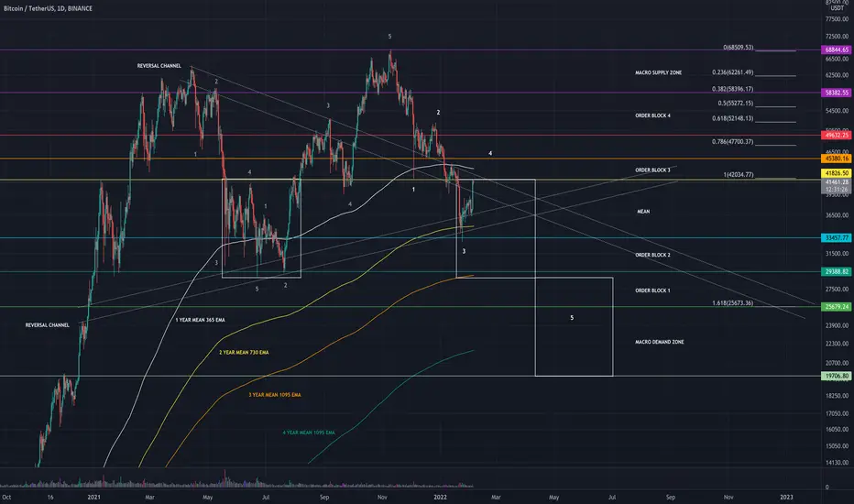Click the green 29388.82 price tag
The height and width of the screenshot is (504, 854).
click(836, 271)
